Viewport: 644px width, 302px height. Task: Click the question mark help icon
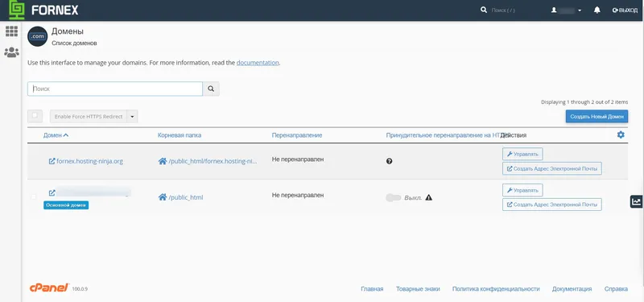pyautogui.click(x=389, y=162)
